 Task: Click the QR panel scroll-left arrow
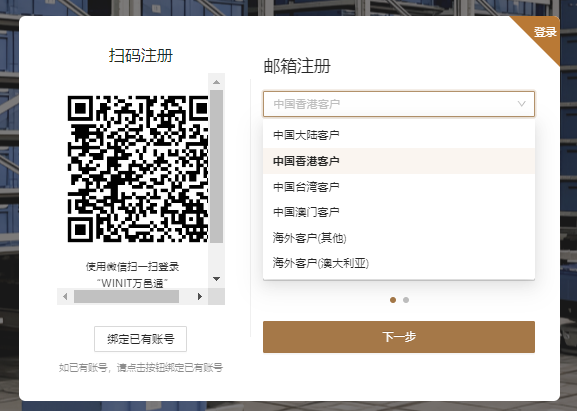pyautogui.click(x=65, y=297)
